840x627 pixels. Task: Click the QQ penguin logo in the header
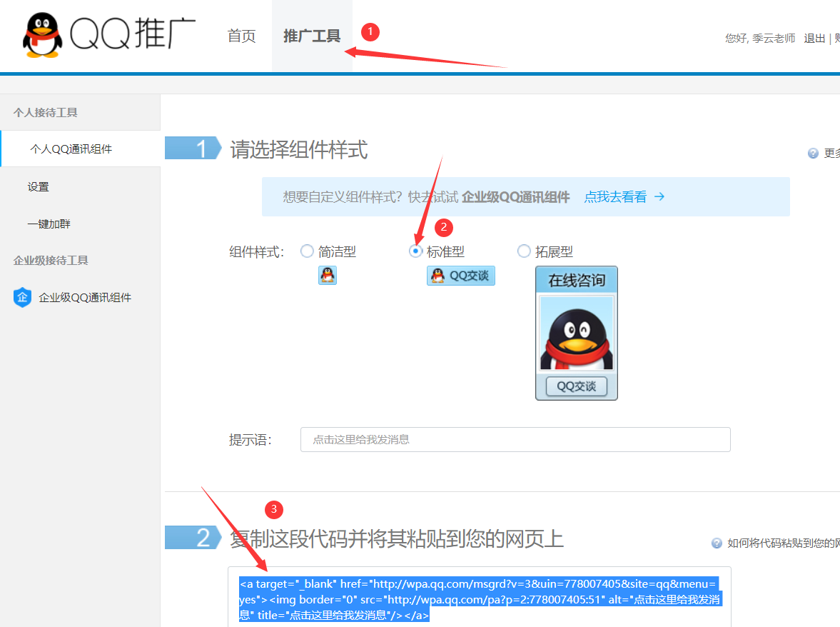pyautogui.click(x=42, y=35)
